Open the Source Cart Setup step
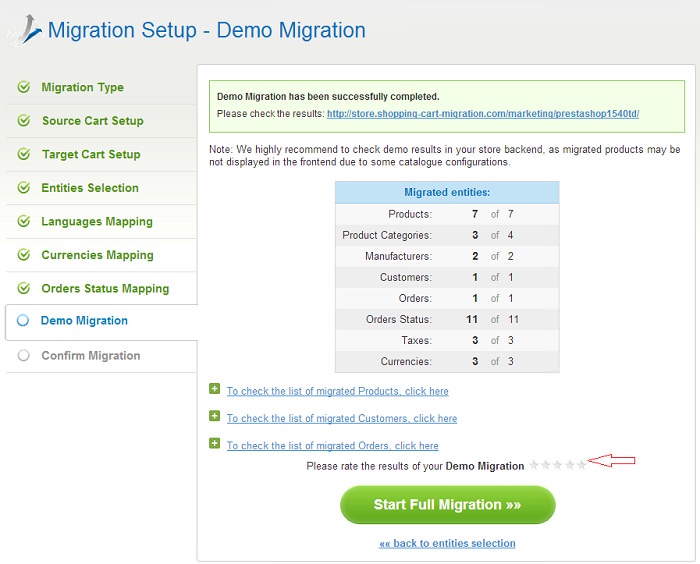 pyautogui.click(x=93, y=121)
